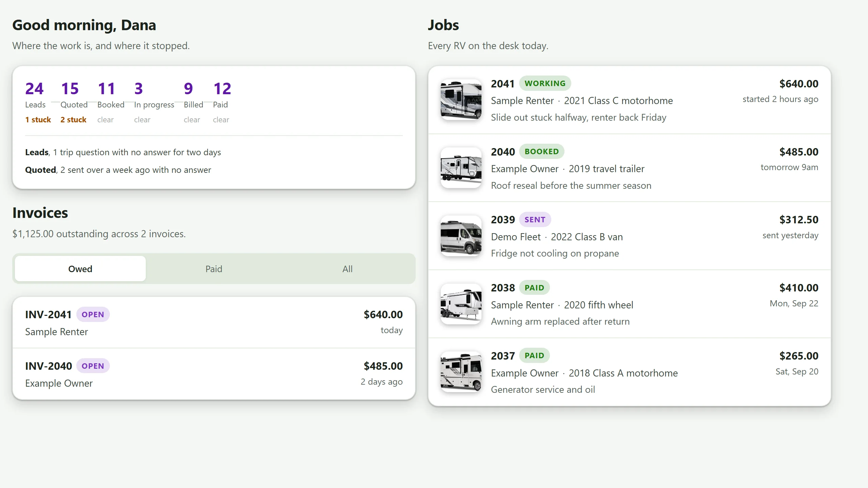
Task: Click the OPEN badge on INV-2040
Action: (x=93, y=366)
